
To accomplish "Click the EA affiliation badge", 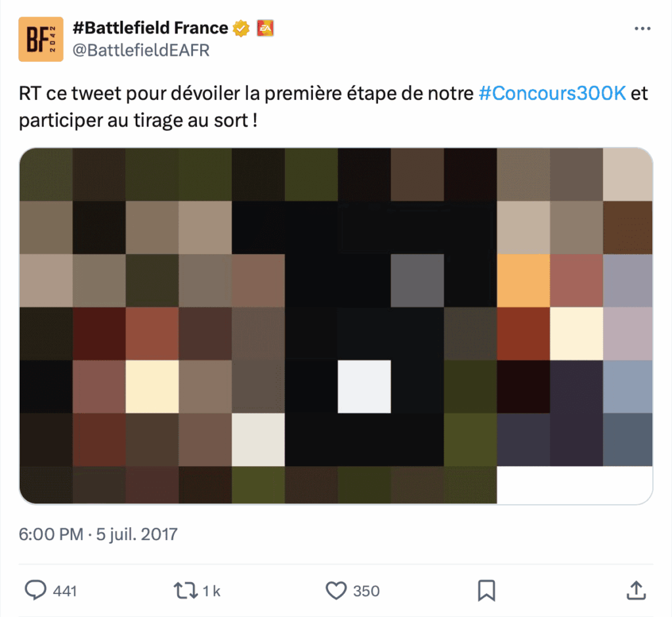I will (265, 28).
